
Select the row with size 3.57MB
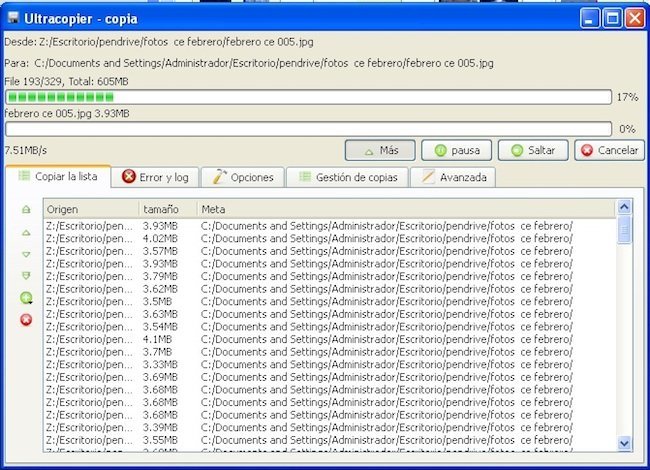(330, 251)
